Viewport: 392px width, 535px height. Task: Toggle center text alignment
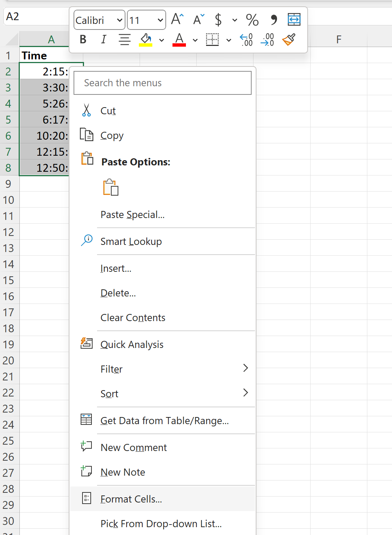[124, 39]
